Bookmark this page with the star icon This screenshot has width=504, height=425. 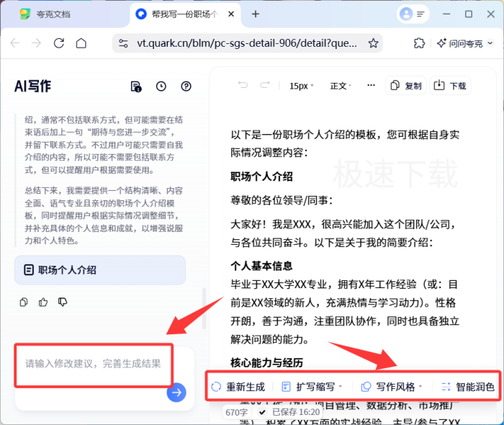tap(373, 43)
